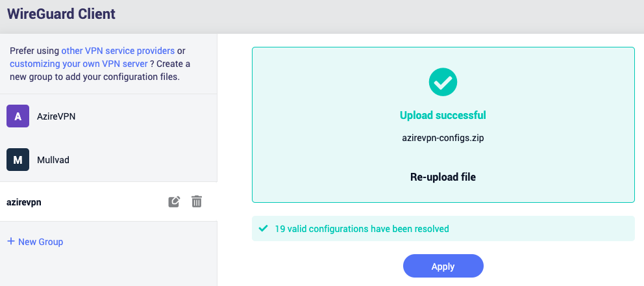
Task: Delete the azirevpn group with trash icon
Action: click(x=197, y=201)
